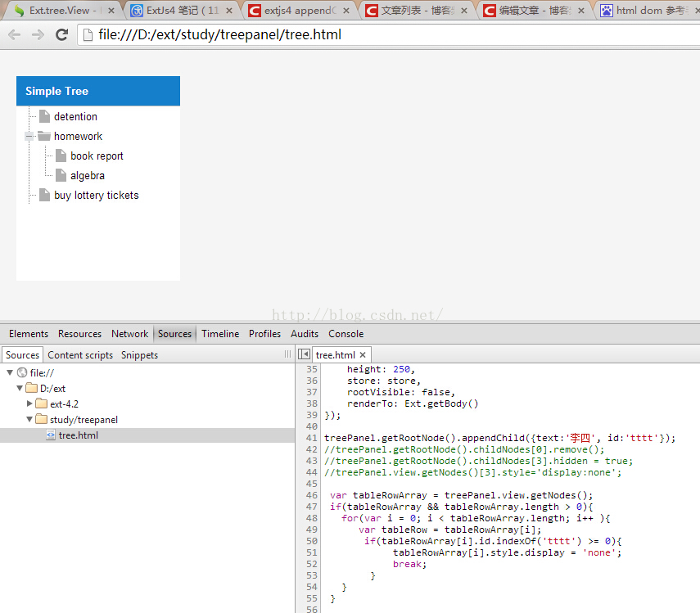Select the detention tree node
Image resolution: width=700 pixels, height=613 pixels.
click(75, 116)
